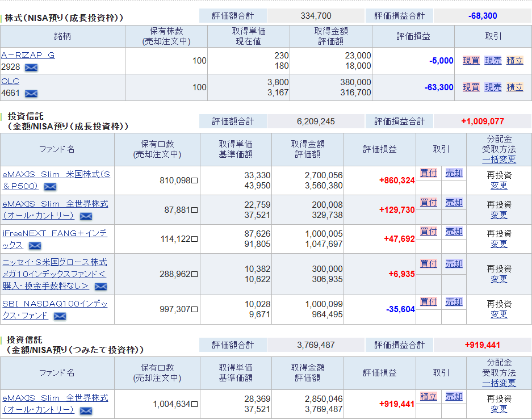Image resolution: width=532 pixels, height=420 pixels.
Task: Click 一括変更 in 成長投資枠 fund table header
Action: tap(499, 159)
